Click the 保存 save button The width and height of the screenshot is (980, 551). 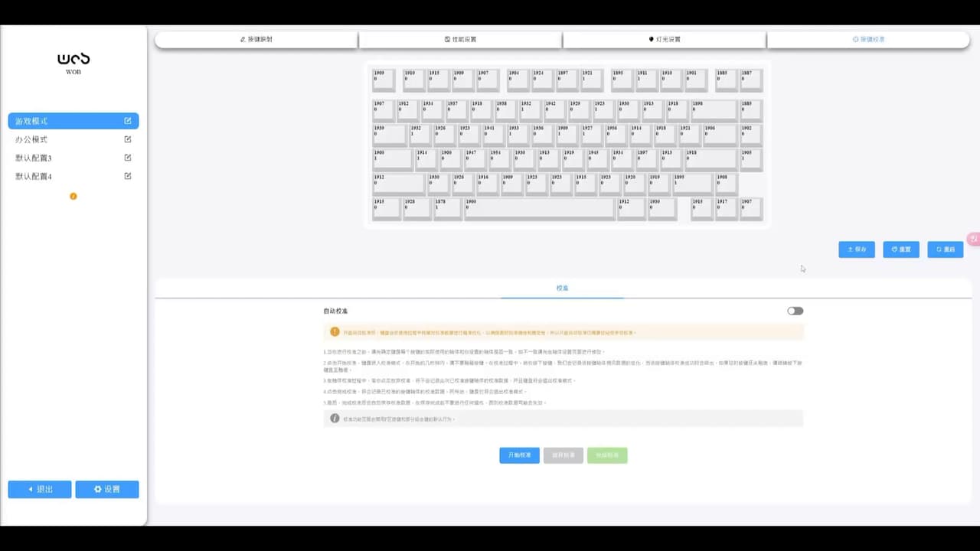point(857,249)
